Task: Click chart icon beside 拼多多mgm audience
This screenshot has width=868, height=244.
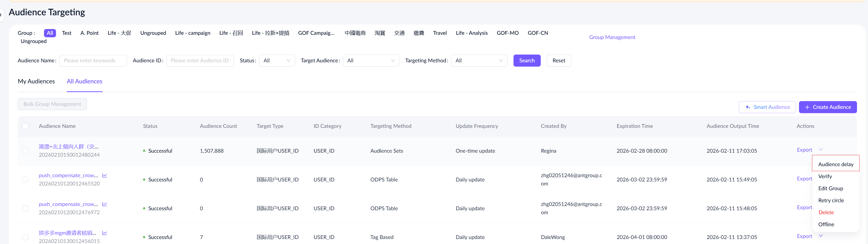Action: coord(104,233)
